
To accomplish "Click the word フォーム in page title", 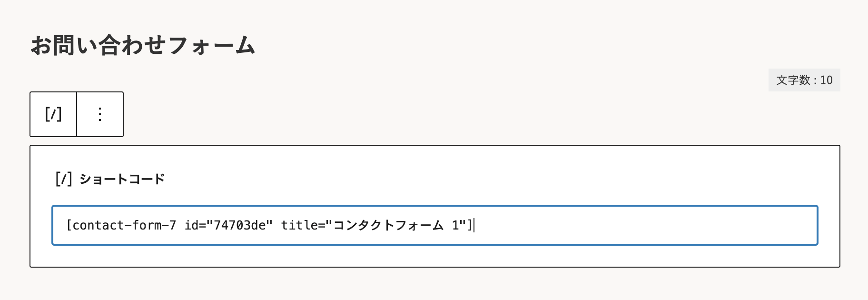I will [x=212, y=46].
